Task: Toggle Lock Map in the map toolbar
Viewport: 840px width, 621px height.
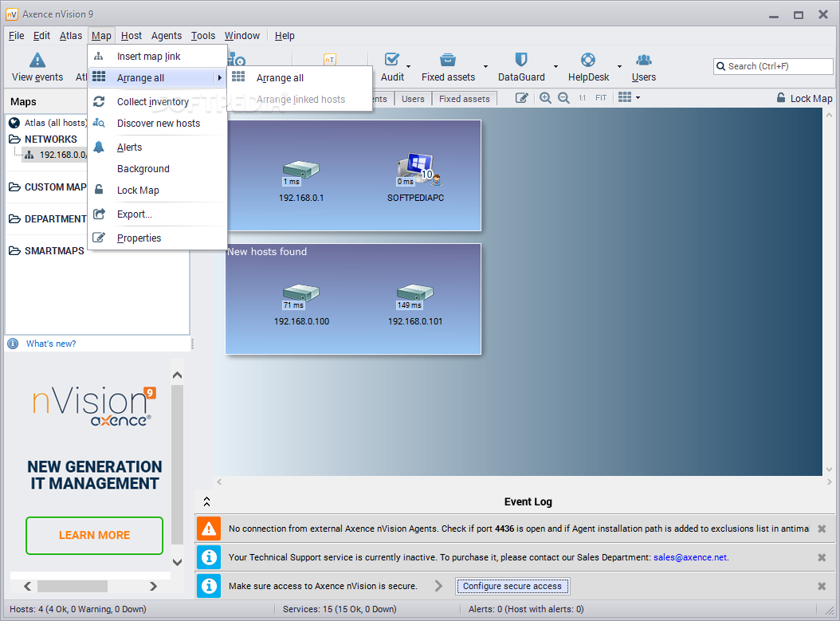Action: pyautogui.click(x=804, y=98)
